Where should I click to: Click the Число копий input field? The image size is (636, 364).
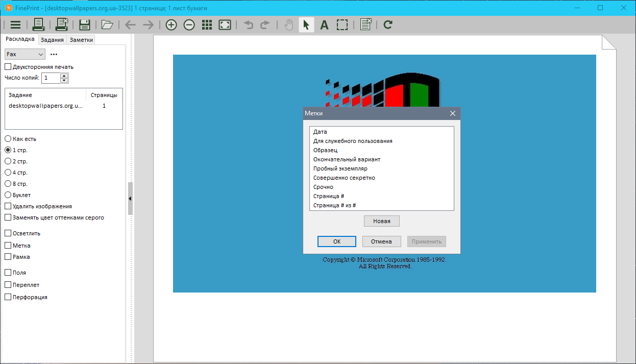pyautogui.click(x=51, y=78)
